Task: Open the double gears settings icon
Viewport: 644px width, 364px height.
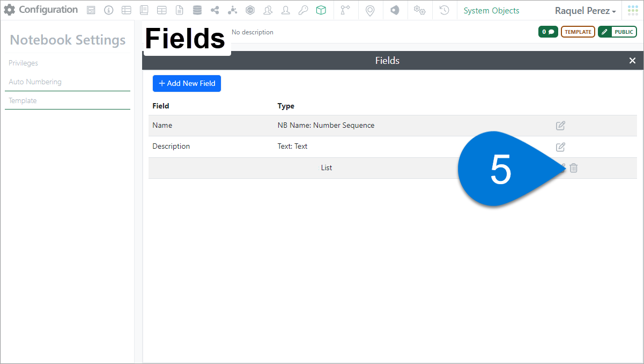Action: click(x=419, y=10)
